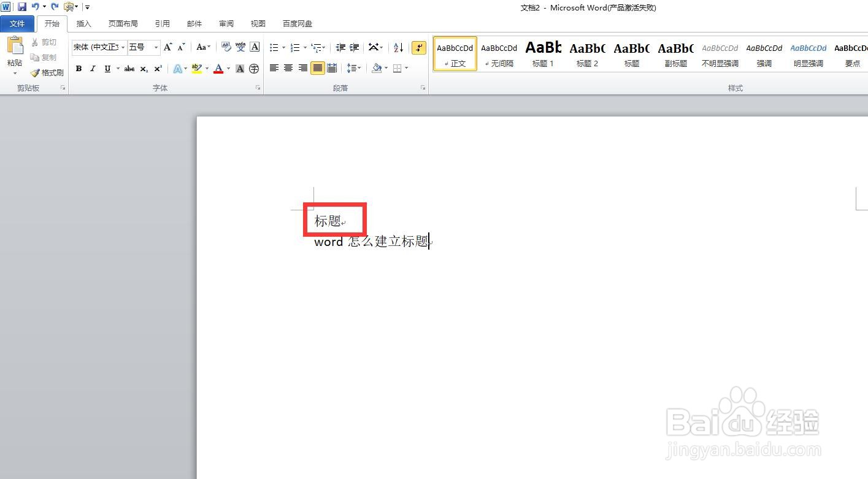Screen dimensions: 868x479
Task: Open the font size 五号 dropdown
Action: [156, 47]
